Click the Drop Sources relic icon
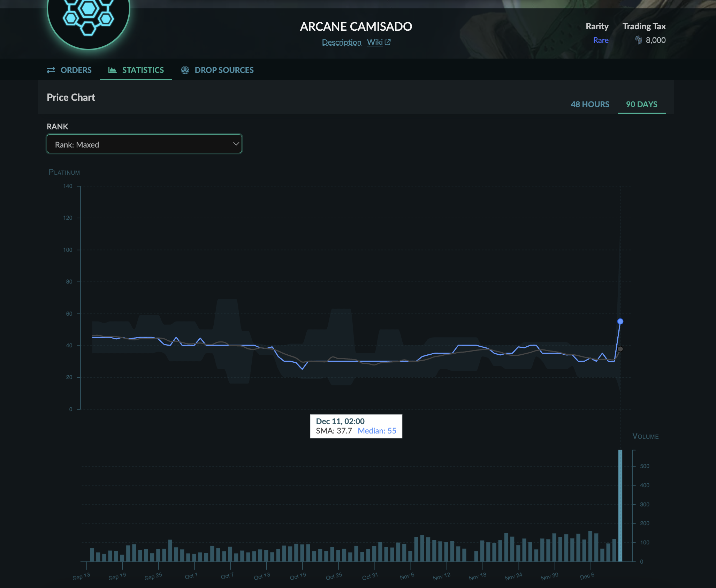Viewport: 716px width, 588px height. pyautogui.click(x=185, y=70)
